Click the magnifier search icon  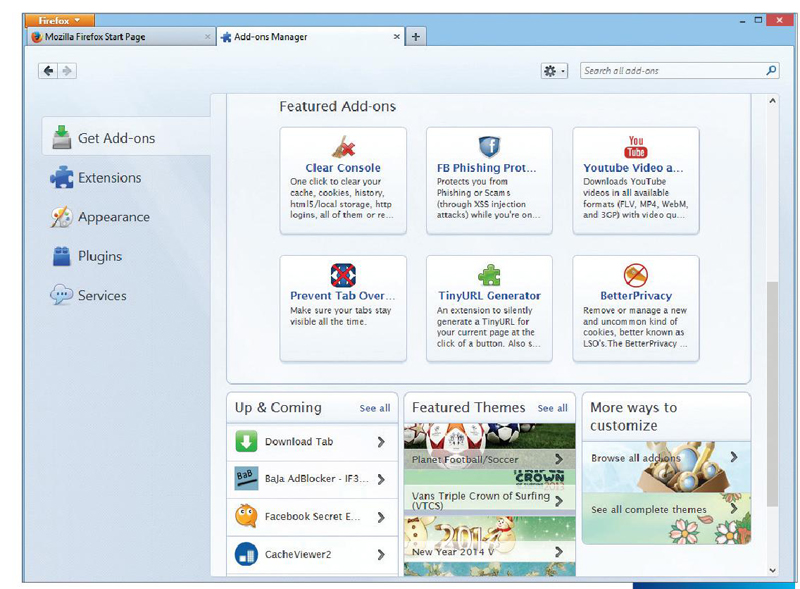(771, 70)
